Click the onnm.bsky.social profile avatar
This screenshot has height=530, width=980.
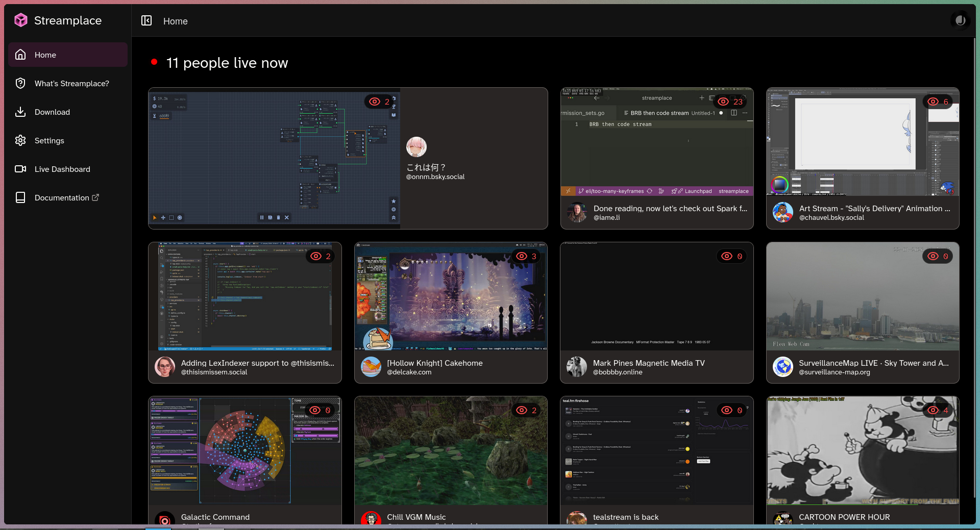416,147
